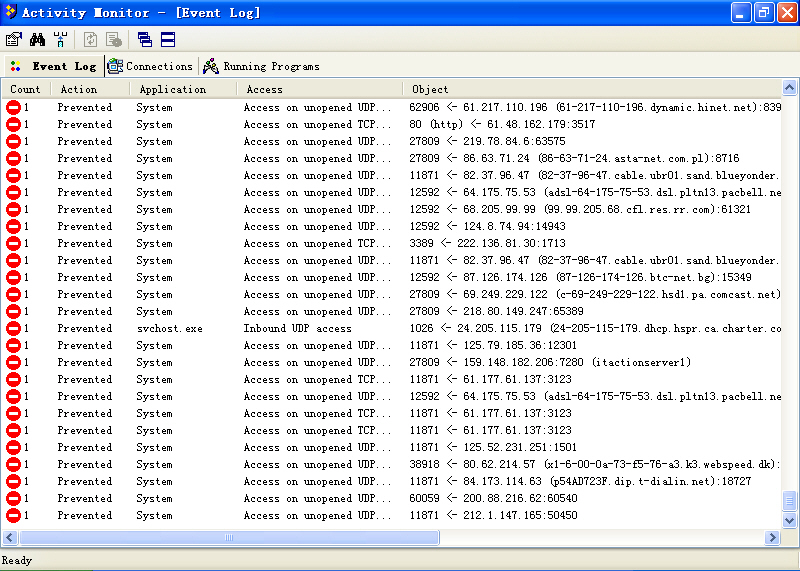Click the Object column header
800x571 pixels.
tap(431, 89)
